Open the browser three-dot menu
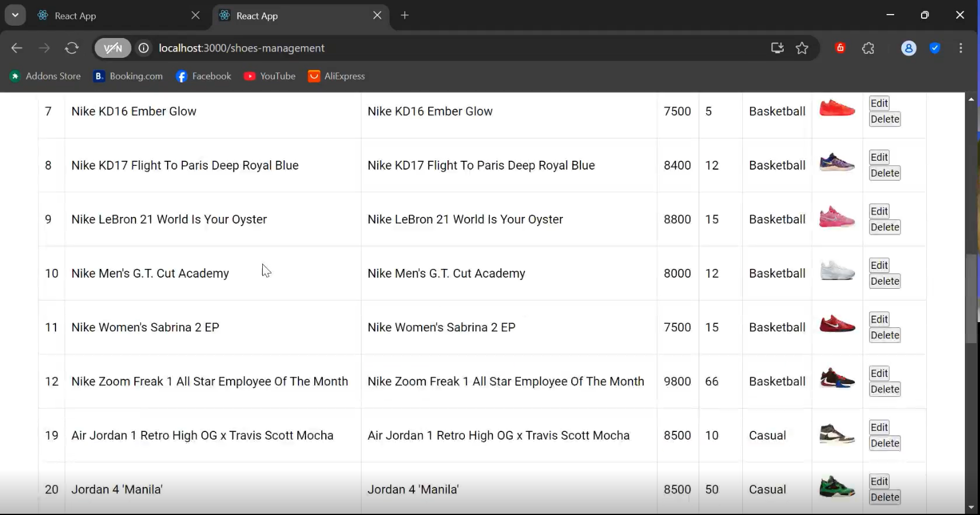Screen dimensions: 980x515 pos(961,48)
